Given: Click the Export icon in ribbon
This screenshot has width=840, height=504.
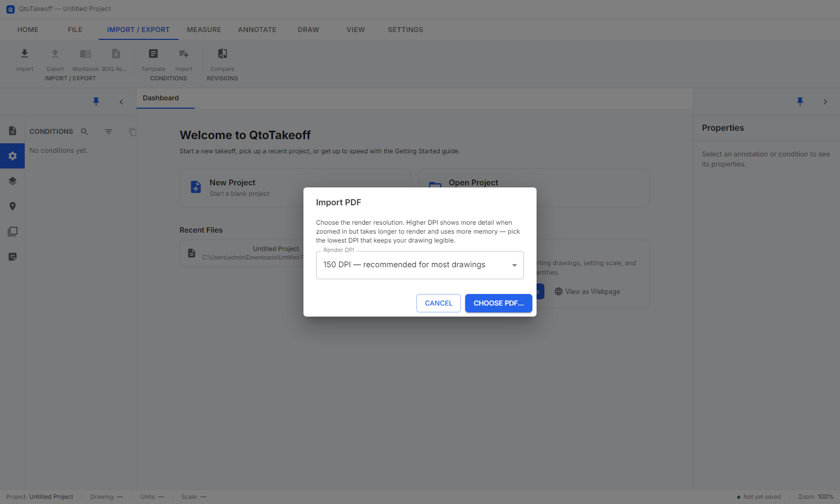Looking at the screenshot, I should (55, 54).
